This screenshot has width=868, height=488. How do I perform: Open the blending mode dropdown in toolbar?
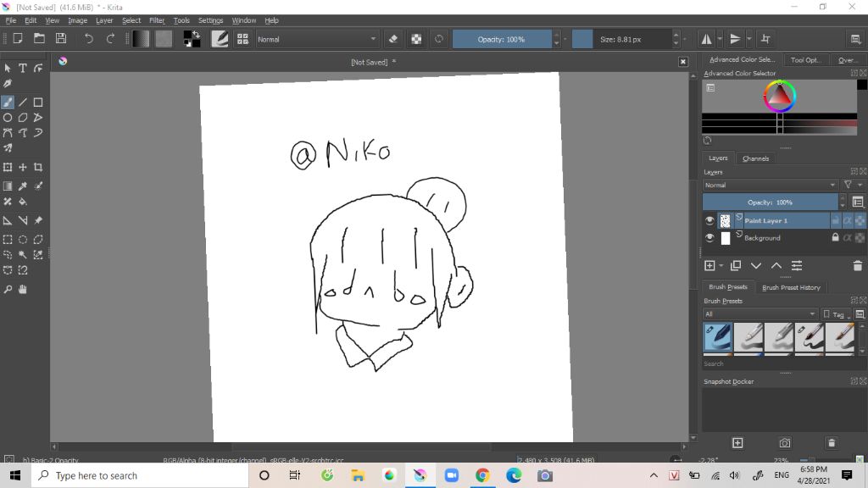[317, 39]
